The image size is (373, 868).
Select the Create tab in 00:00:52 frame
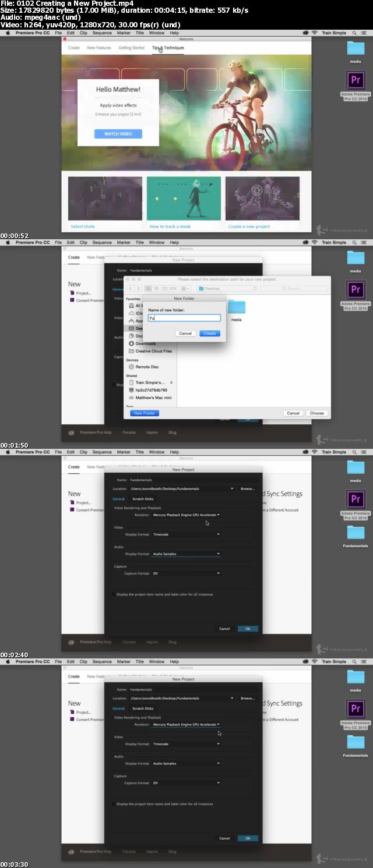[74, 48]
